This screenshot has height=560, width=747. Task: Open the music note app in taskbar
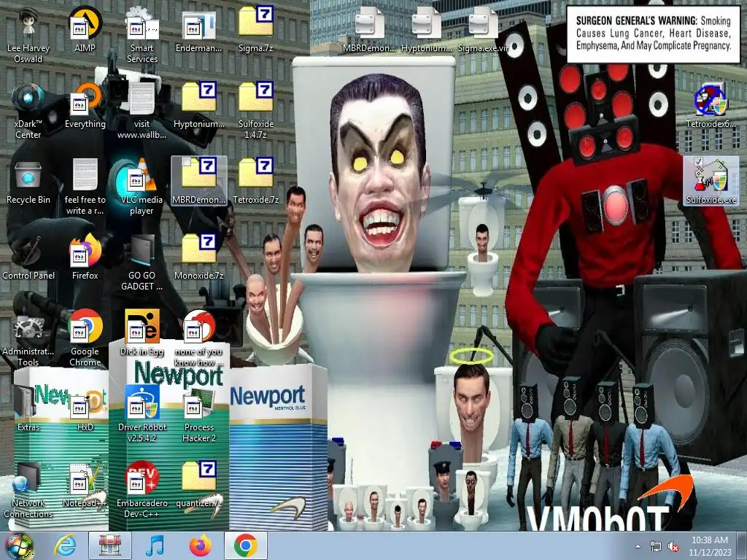tap(155, 545)
